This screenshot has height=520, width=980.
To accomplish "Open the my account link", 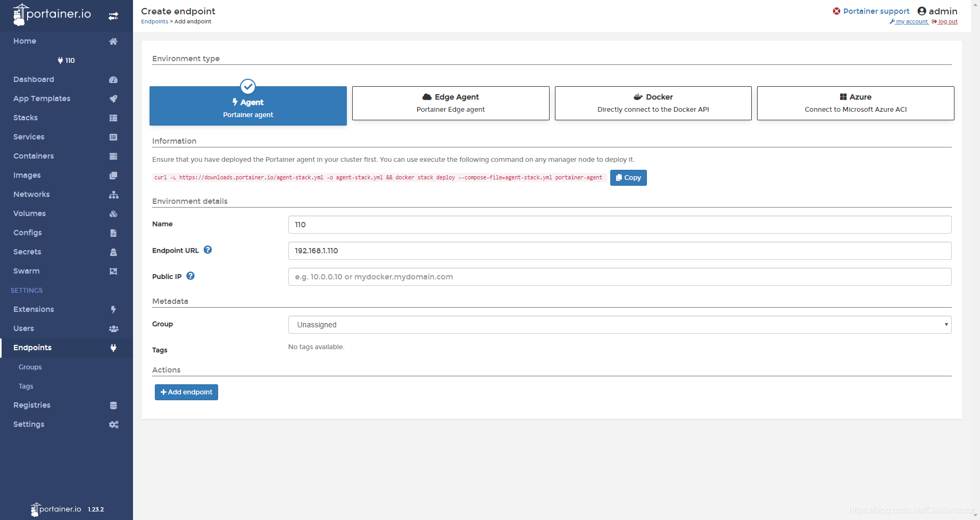I will (909, 22).
